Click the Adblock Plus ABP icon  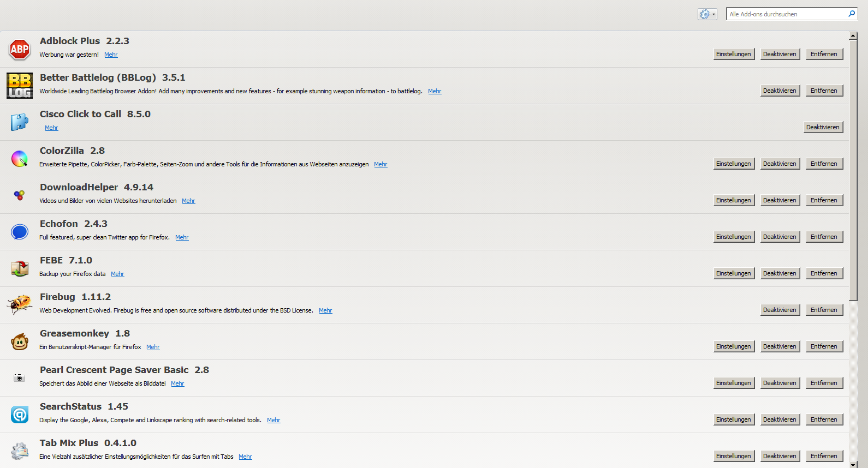(x=20, y=50)
